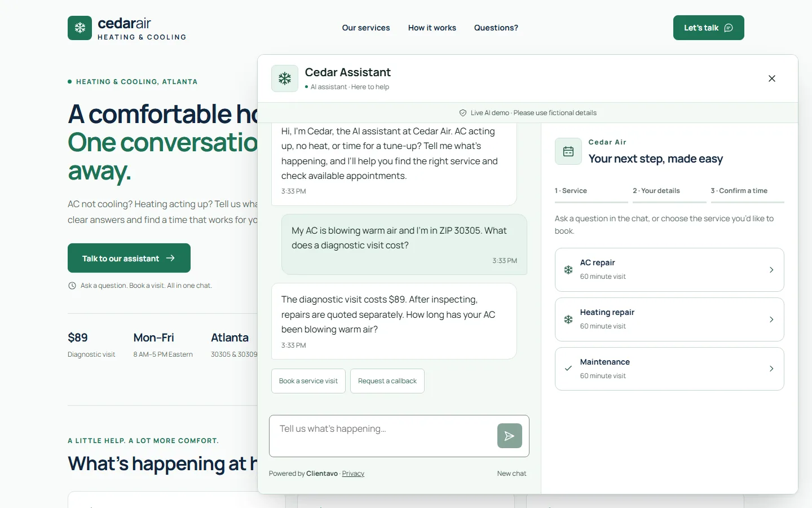Click the cedarair brand name text
Image resolution: width=812 pixels, height=508 pixels.
pyautogui.click(x=124, y=23)
